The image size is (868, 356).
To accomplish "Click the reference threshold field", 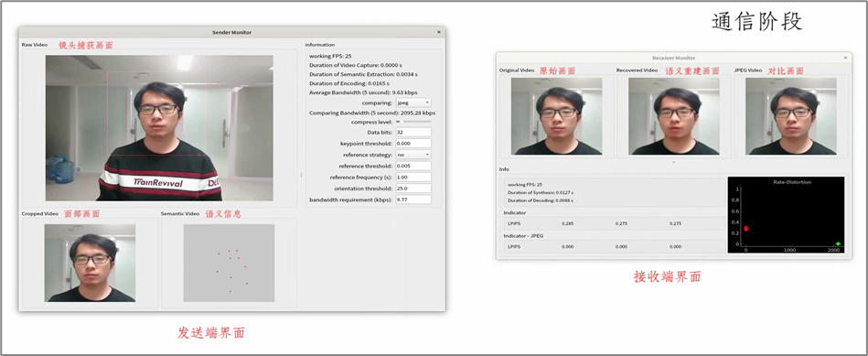I will point(413,166).
